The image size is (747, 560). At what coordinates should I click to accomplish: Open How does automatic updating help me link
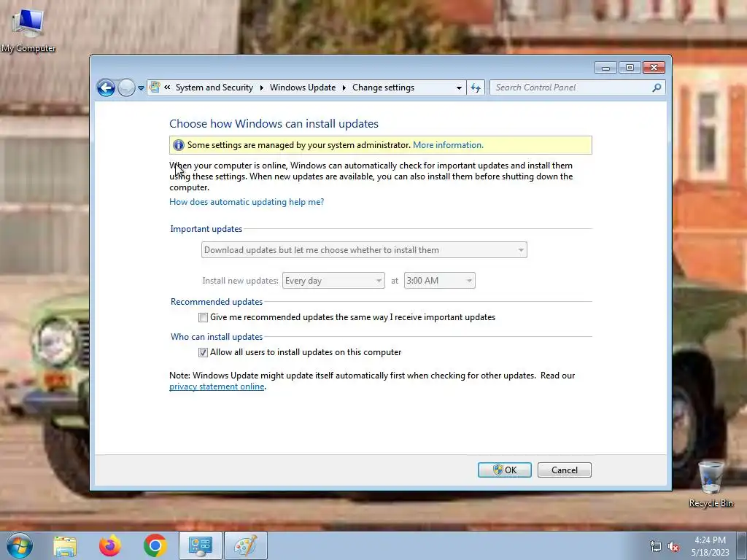(247, 202)
